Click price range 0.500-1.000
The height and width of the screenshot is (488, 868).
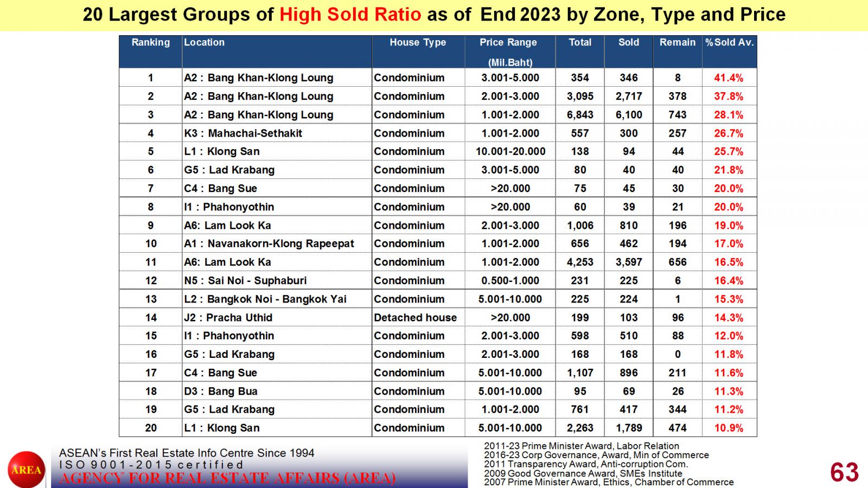(510, 280)
